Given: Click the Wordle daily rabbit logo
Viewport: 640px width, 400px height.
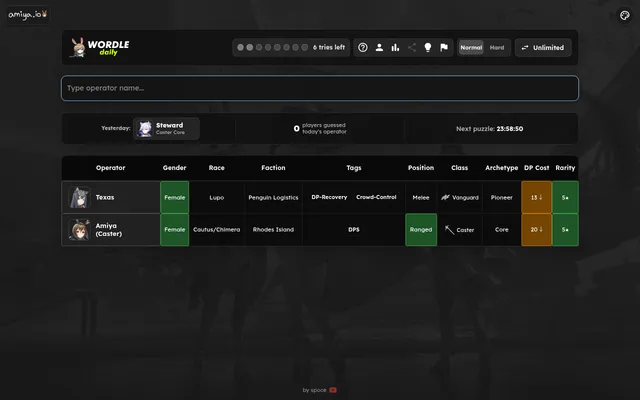Looking at the screenshot, I should (x=100, y=47).
